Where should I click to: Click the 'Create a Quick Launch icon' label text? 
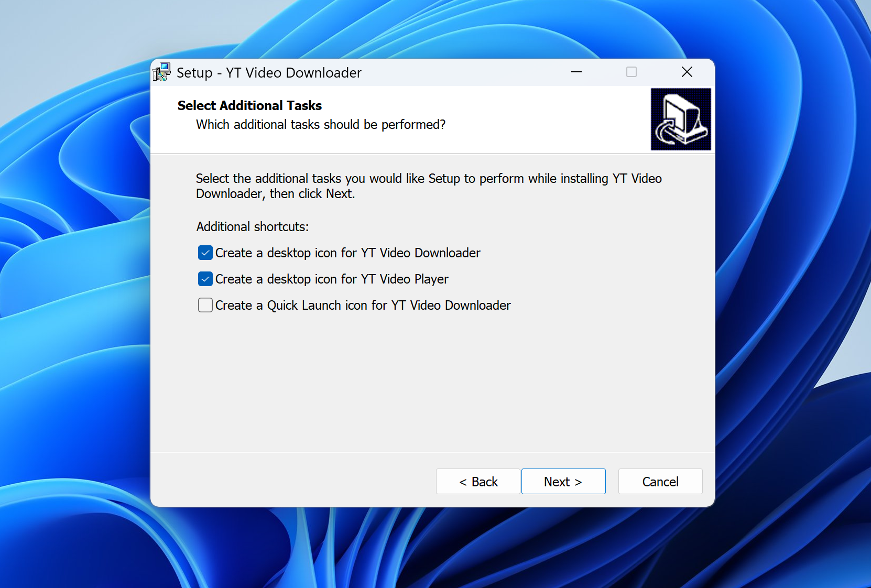[363, 306]
